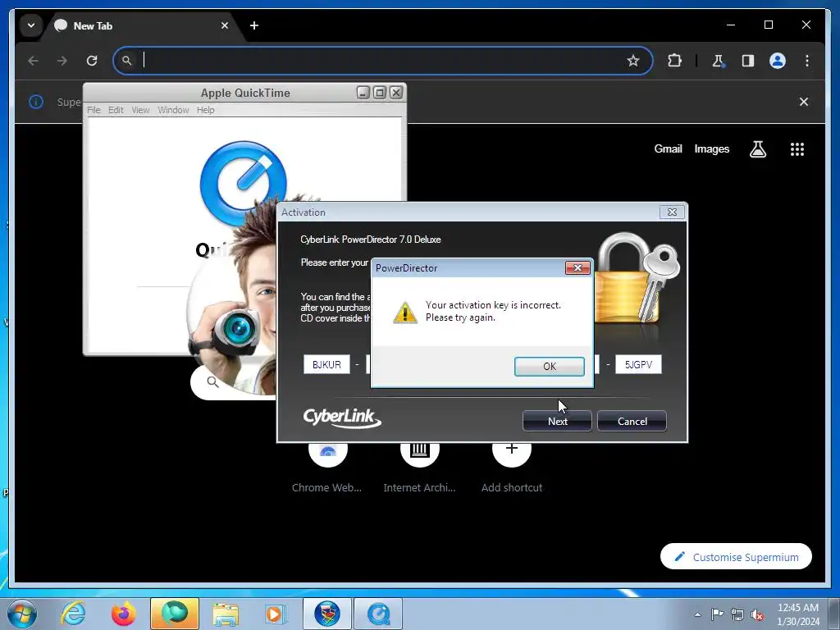
Task: Click OK in the PowerDirector error dialog
Action: pyautogui.click(x=549, y=367)
